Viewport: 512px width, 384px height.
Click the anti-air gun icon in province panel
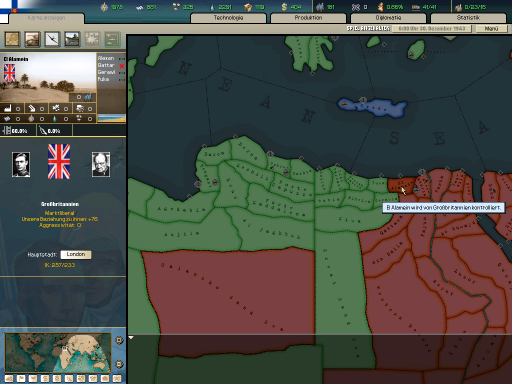click(32, 108)
